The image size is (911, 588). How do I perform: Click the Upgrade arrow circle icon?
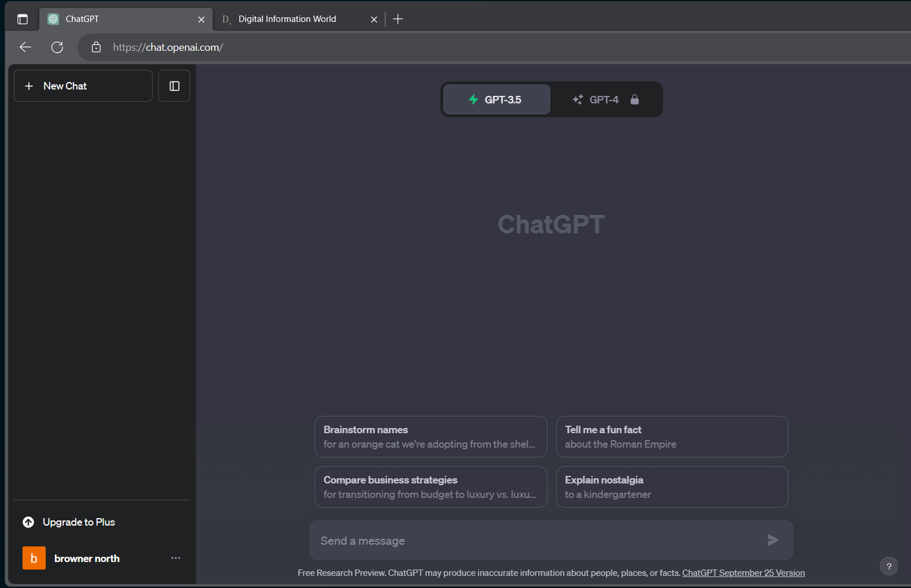[x=28, y=522]
